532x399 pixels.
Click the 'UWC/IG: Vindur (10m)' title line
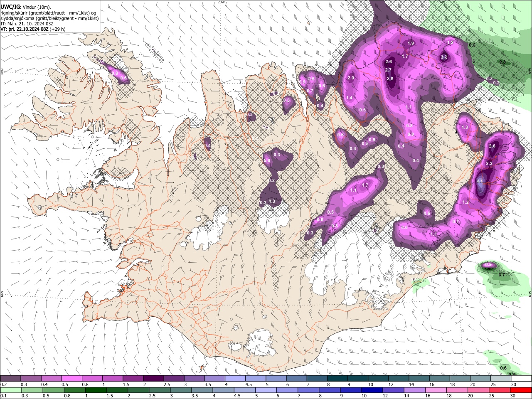click(x=26, y=7)
